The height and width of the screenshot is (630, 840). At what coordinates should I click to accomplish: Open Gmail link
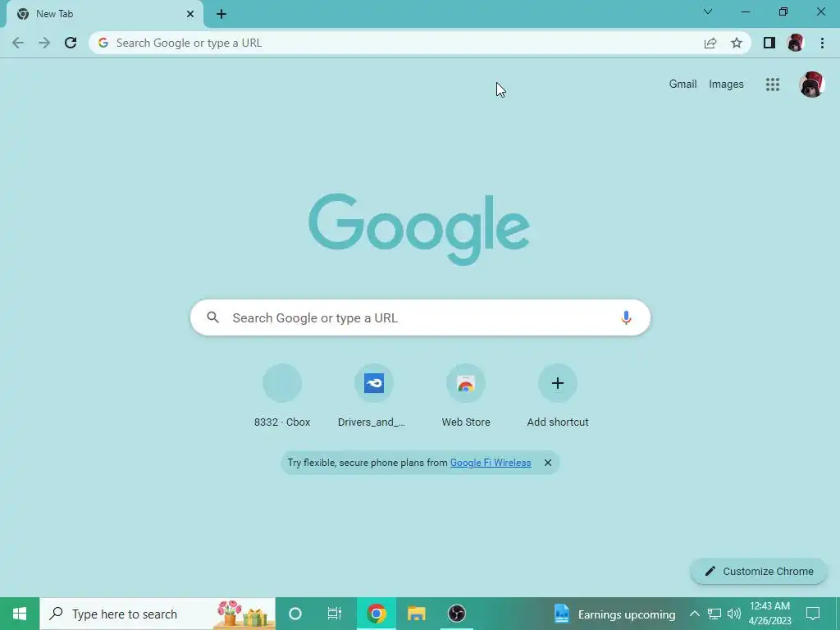682,84
